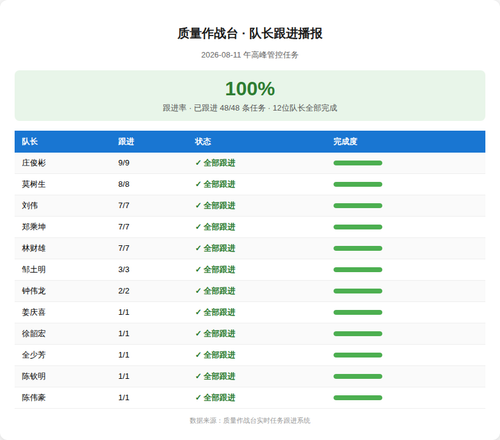Click 全部跟进 status for 林财雄

pyautogui.click(x=215, y=248)
